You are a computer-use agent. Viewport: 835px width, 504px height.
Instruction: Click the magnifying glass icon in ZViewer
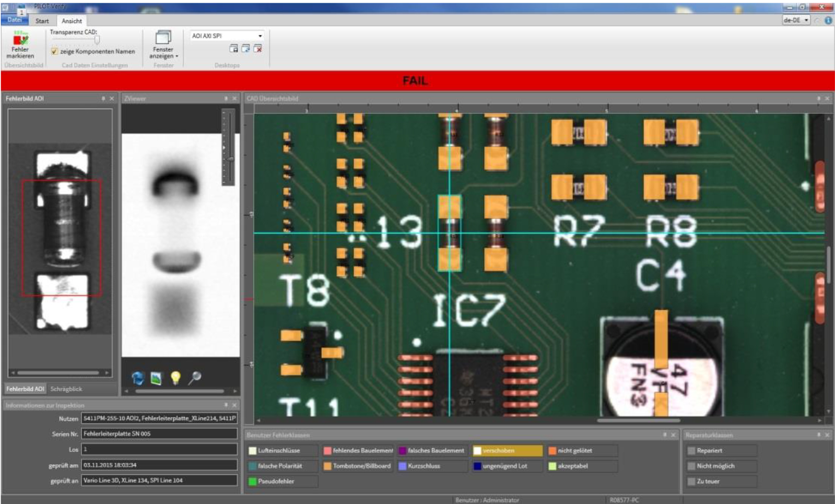195,378
